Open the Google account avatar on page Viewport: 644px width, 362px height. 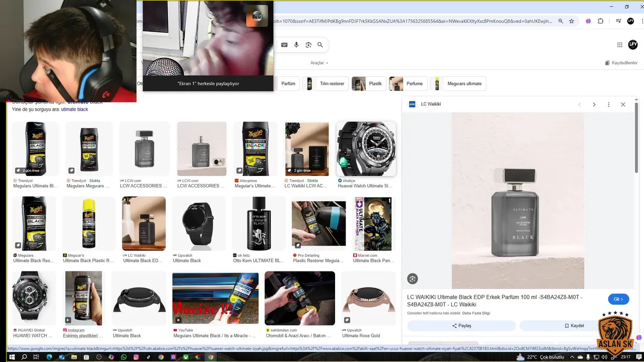pyautogui.click(x=633, y=44)
